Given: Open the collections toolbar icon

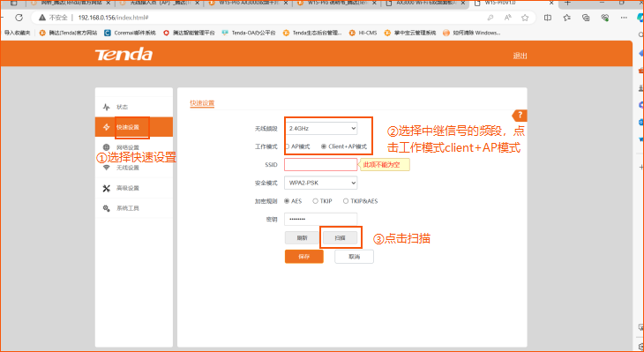Looking at the screenshot, I should (x=586, y=18).
